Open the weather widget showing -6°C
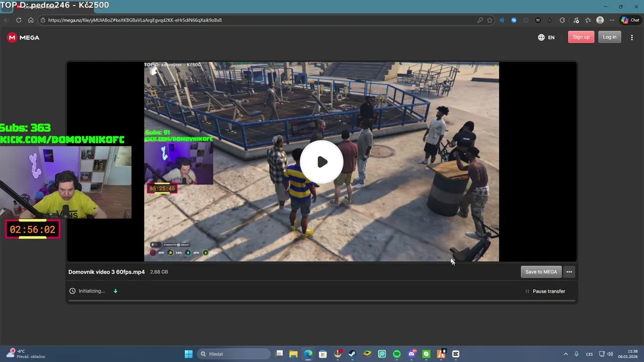 (26, 354)
